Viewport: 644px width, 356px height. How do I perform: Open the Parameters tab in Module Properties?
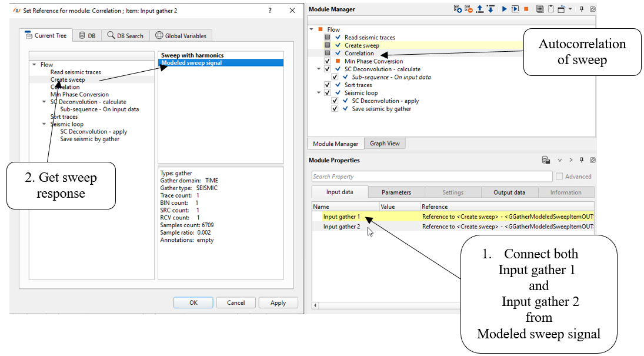point(396,192)
